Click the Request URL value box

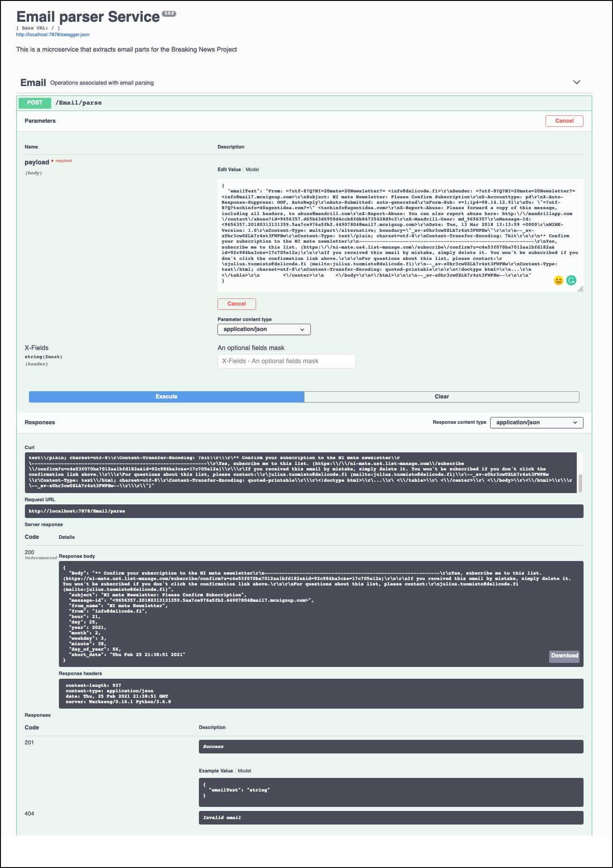pos(304,511)
